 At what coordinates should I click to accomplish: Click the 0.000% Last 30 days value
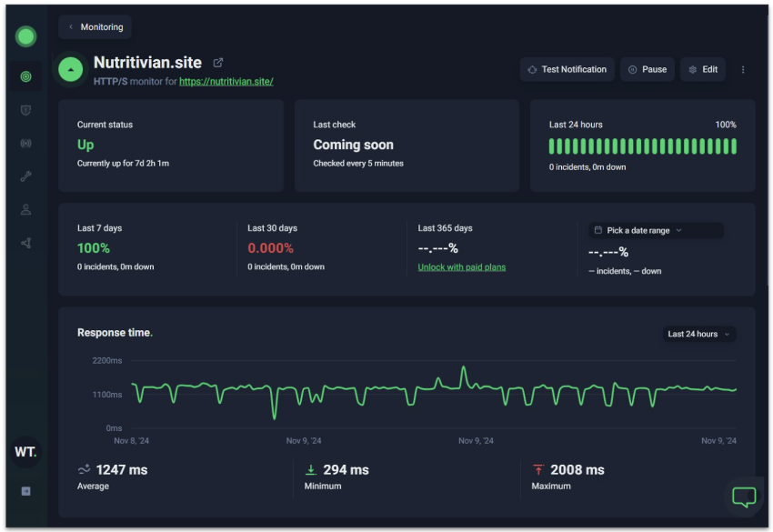point(271,248)
